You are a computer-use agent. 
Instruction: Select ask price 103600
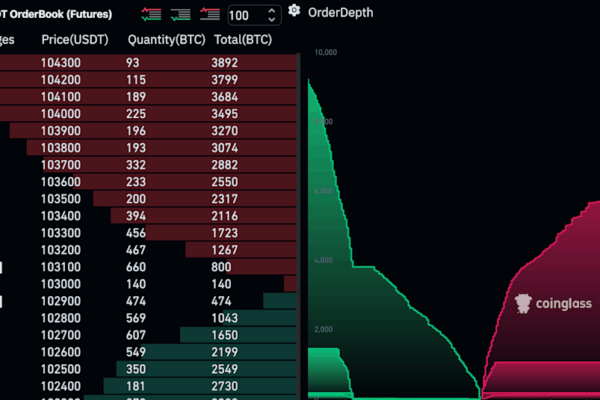pyautogui.click(x=61, y=182)
